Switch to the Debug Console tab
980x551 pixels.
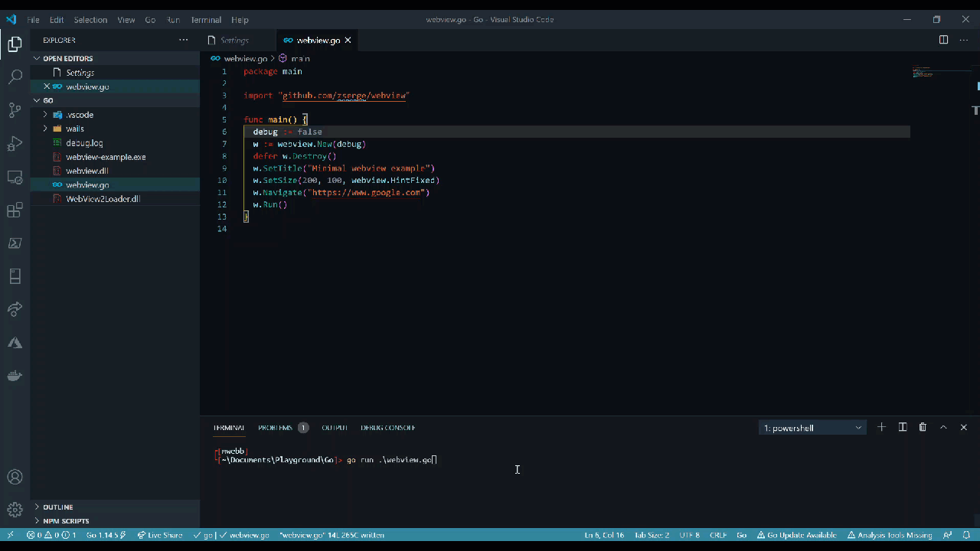point(388,428)
